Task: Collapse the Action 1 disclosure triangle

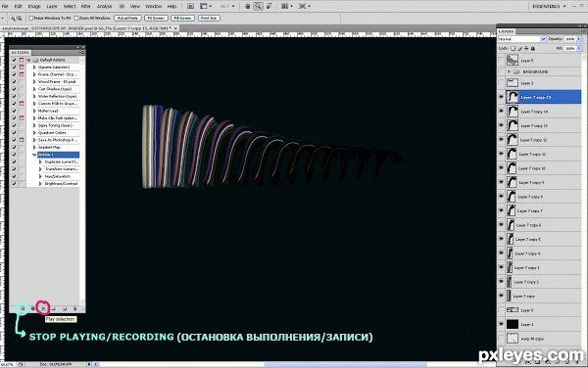Action: click(x=34, y=155)
